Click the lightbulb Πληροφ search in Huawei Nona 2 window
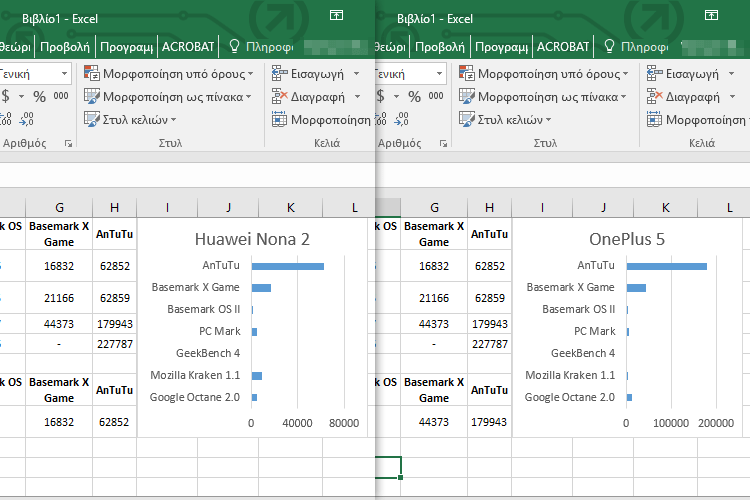The width and height of the screenshot is (750, 500). pyautogui.click(x=261, y=46)
